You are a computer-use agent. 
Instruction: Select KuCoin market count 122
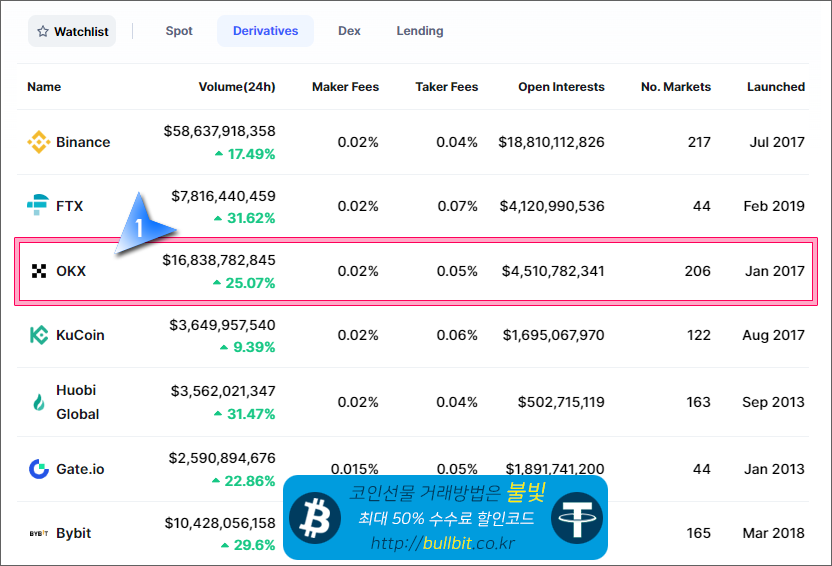(699, 335)
